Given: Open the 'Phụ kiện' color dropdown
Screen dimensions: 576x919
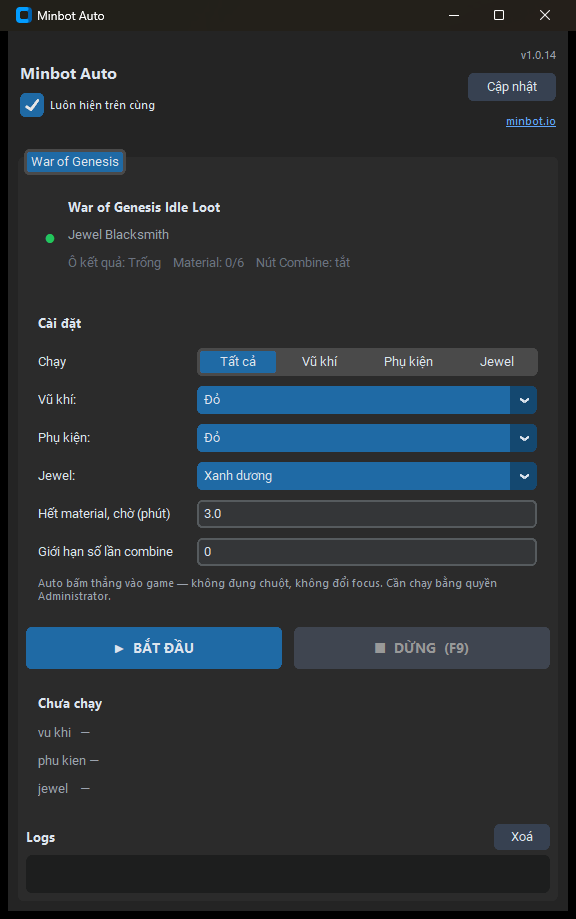Looking at the screenshot, I should [367, 438].
